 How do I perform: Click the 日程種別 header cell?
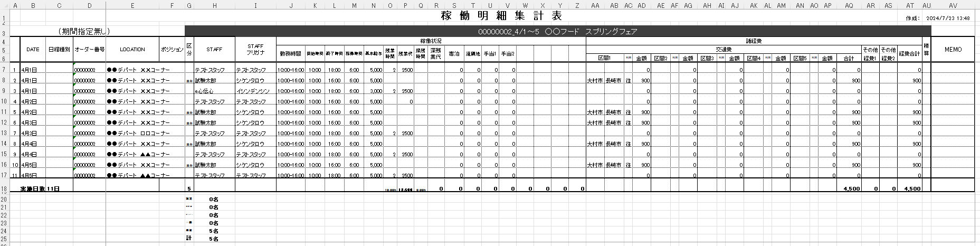click(x=59, y=50)
